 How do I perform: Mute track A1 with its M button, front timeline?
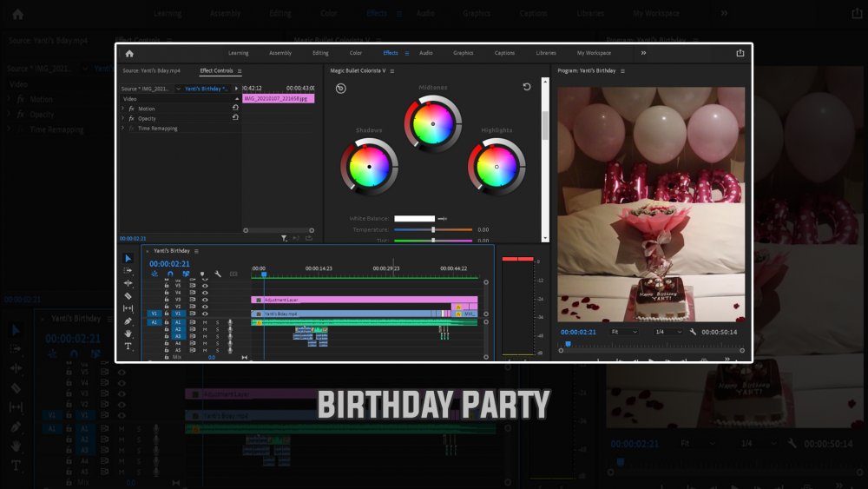point(205,321)
